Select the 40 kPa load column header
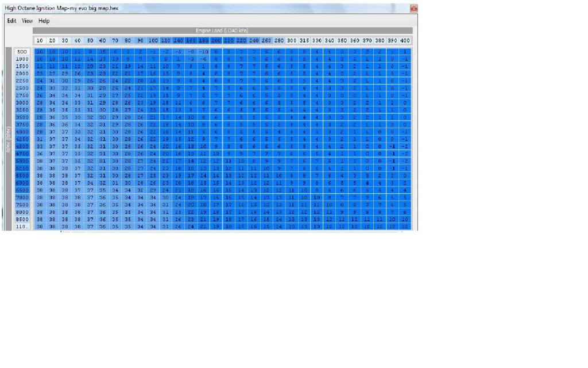Screen dimensions: 588x368 (78, 41)
